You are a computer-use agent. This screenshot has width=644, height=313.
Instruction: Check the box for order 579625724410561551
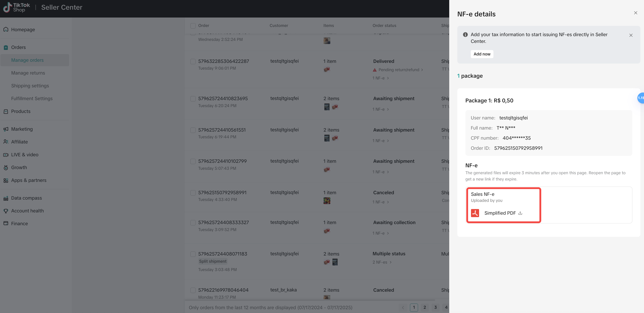193,130
